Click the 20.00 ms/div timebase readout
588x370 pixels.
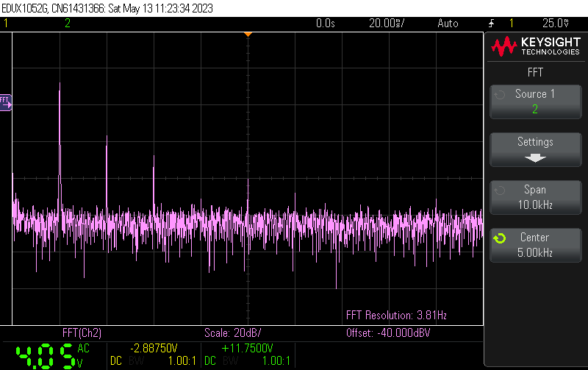tap(387, 24)
